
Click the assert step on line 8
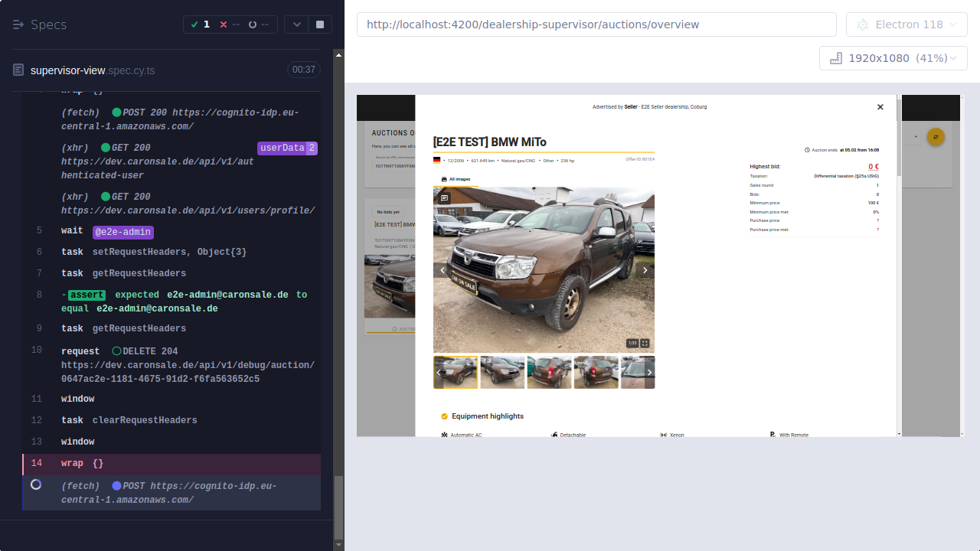[x=86, y=294]
